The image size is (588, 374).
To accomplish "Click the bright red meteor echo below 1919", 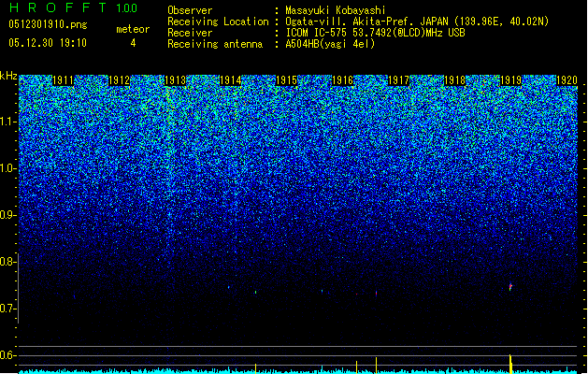I will coord(510,287).
